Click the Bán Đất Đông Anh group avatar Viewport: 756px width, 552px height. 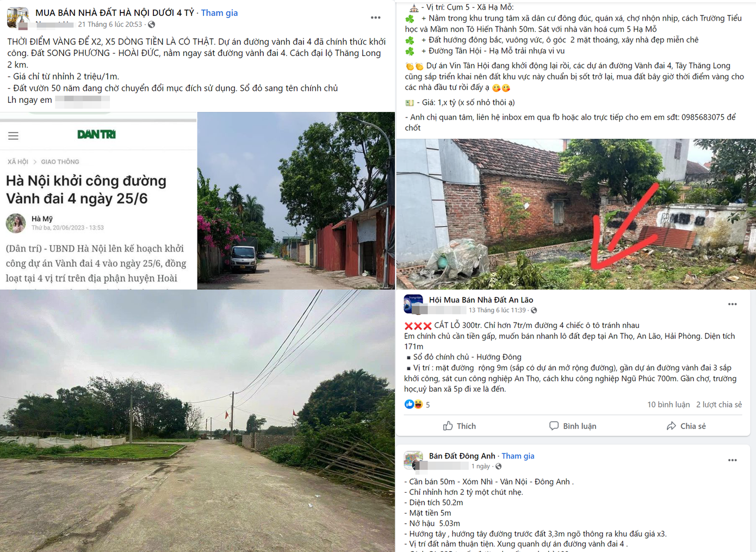pos(413,460)
